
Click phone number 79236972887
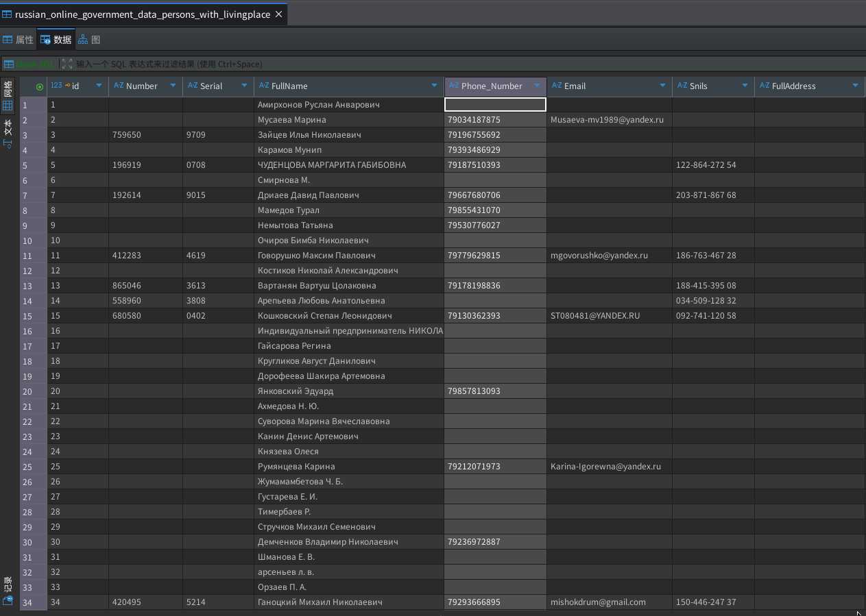point(474,542)
